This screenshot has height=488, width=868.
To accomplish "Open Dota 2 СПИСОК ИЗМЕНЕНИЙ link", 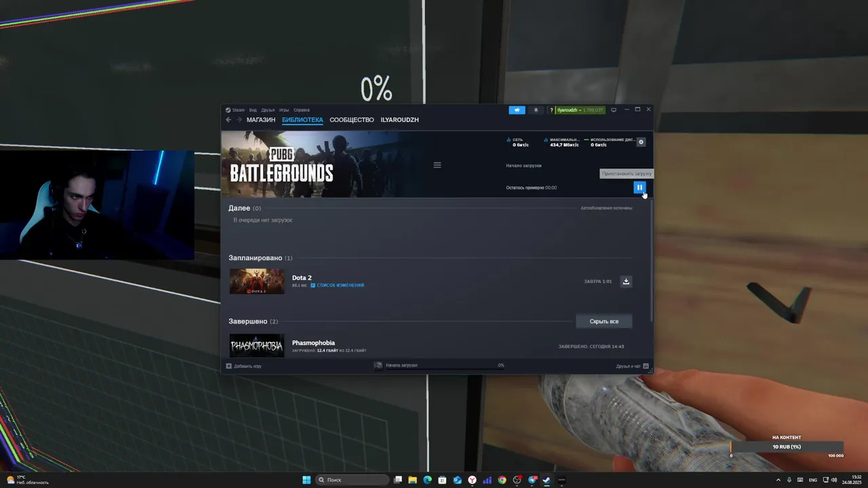I will point(340,285).
